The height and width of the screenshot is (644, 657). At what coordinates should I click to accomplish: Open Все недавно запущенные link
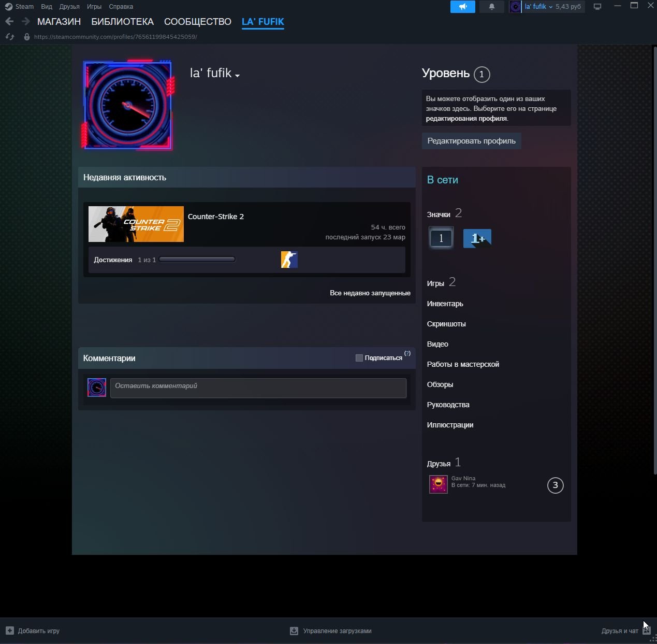pos(370,293)
